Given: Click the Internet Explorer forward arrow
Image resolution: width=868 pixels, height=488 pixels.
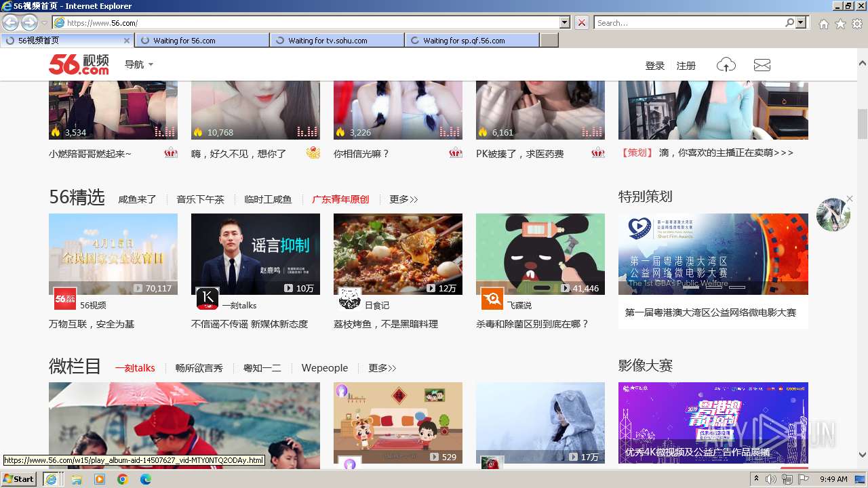Looking at the screenshot, I should point(29,22).
